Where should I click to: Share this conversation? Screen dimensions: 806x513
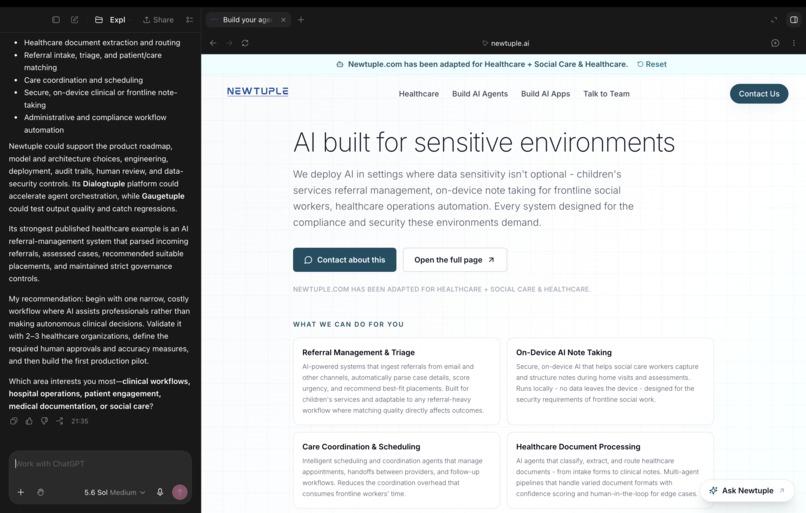point(158,20)
